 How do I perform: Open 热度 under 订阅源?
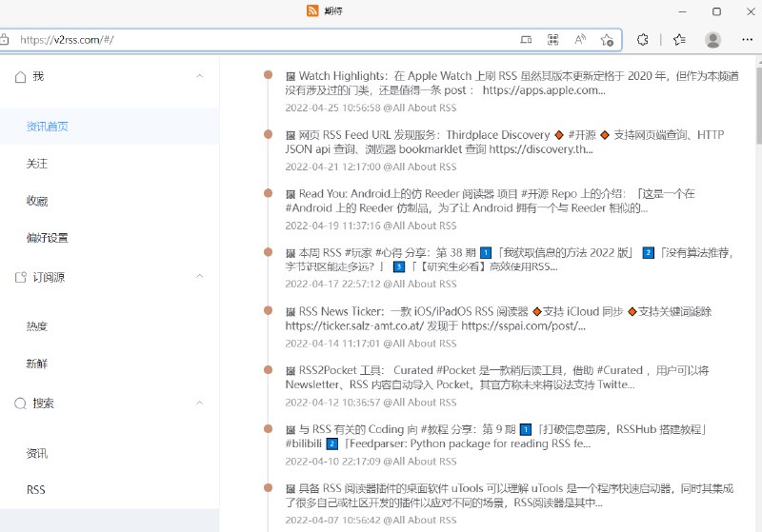[x=37, y=326]
